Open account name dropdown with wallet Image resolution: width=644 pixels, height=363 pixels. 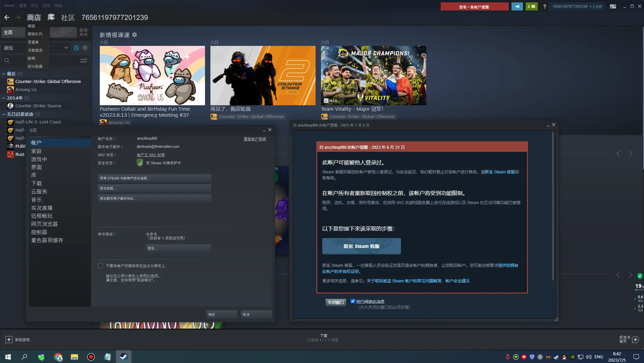[577, 6]
